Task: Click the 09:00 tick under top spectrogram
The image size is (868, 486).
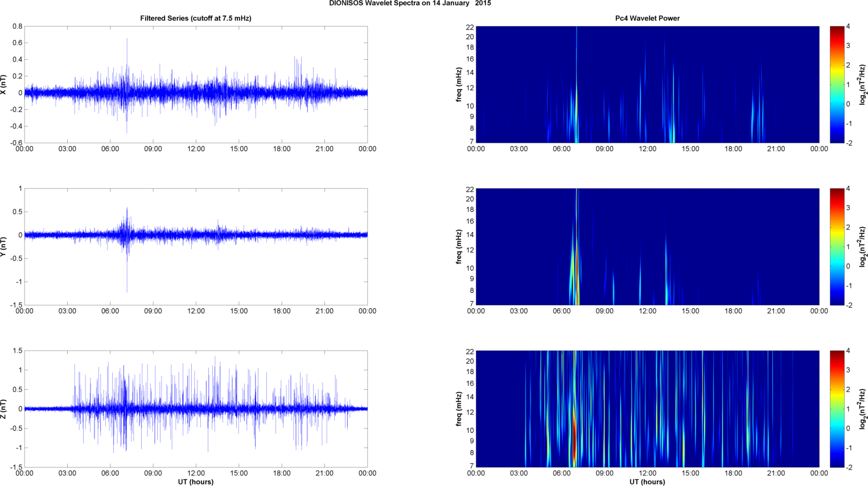Action: point(604,149)
